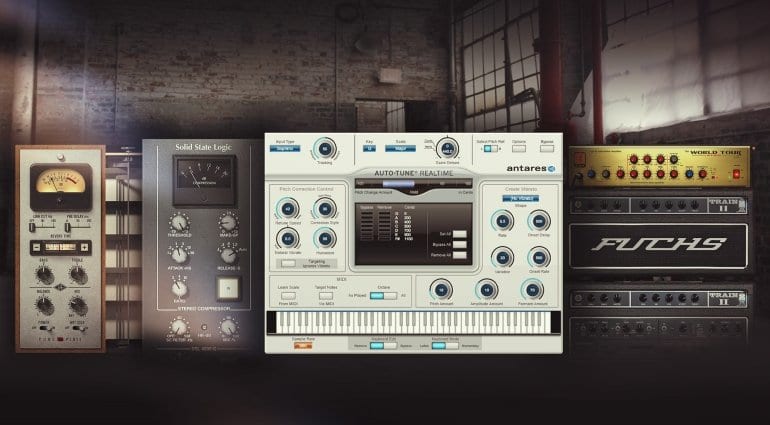Toggle Keyboard Mode Latch/Momentary switch

(445, 346)
